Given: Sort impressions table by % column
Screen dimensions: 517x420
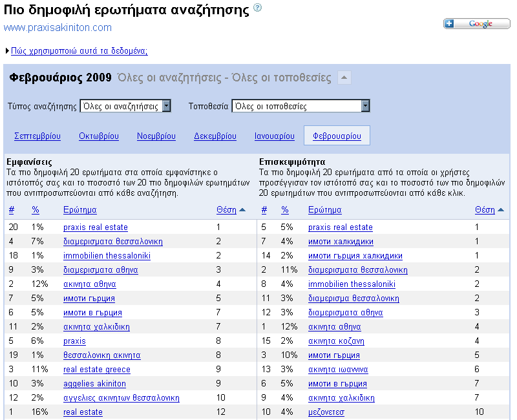Looking at the screenshot, I should (x=36, y=209).
